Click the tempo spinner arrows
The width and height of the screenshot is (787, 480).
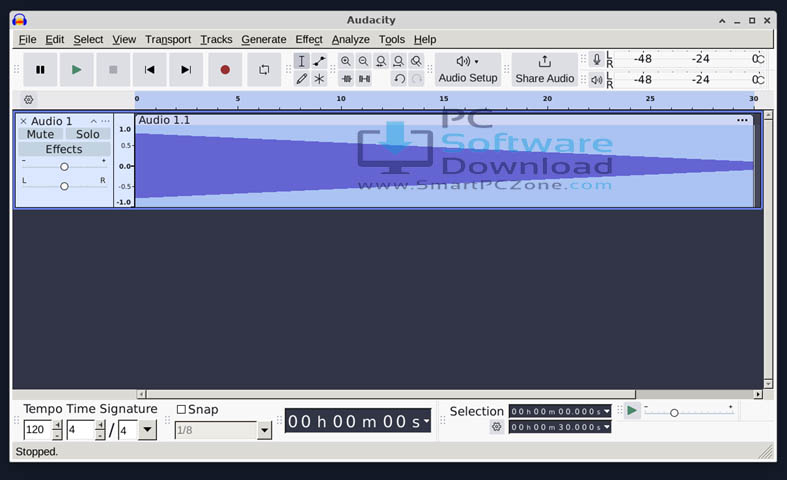[x=57, y=430]
